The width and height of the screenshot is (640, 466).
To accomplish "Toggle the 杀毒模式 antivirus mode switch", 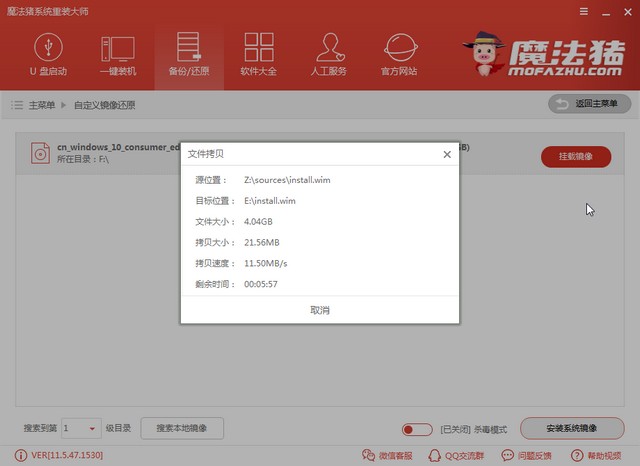I will click(416, 429).
